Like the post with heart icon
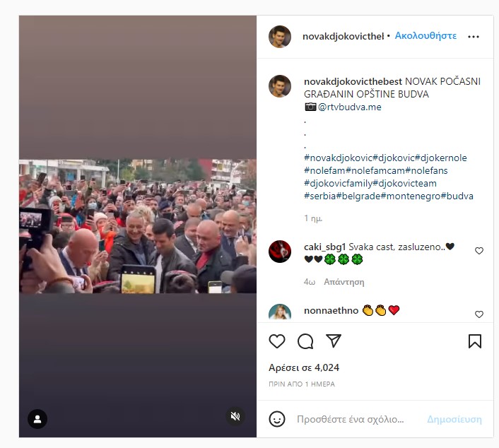 (277, 341)
